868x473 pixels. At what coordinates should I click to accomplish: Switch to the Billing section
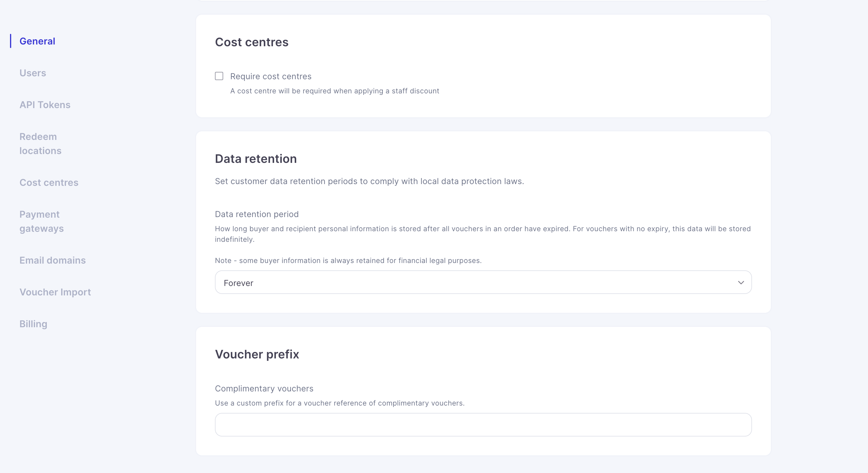pos(33,324)
